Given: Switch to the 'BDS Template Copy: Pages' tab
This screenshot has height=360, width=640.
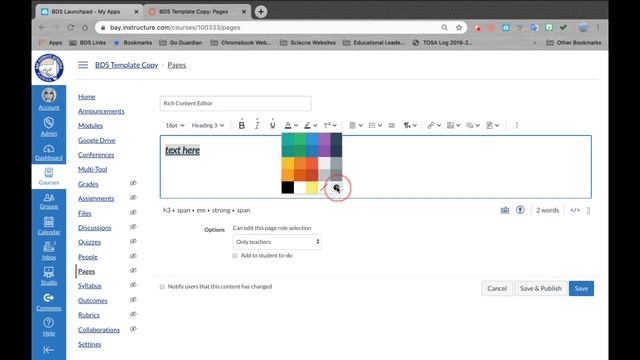Looking at the screenshot, I should pyautogui.click(x=197, y=12).
